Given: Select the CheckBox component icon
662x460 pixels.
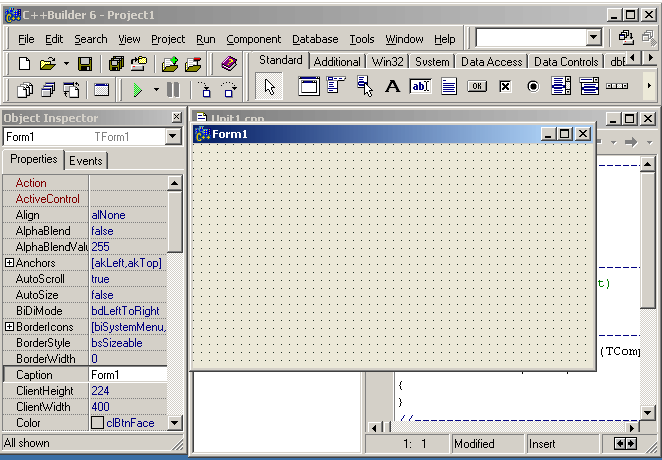Looking at the screenshot, I should (505, 86).
